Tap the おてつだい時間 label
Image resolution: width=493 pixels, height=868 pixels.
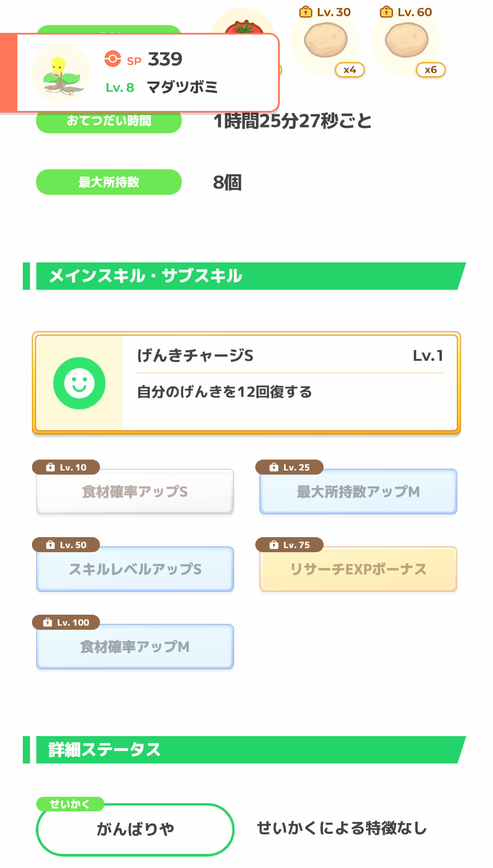tap(109, 121)
